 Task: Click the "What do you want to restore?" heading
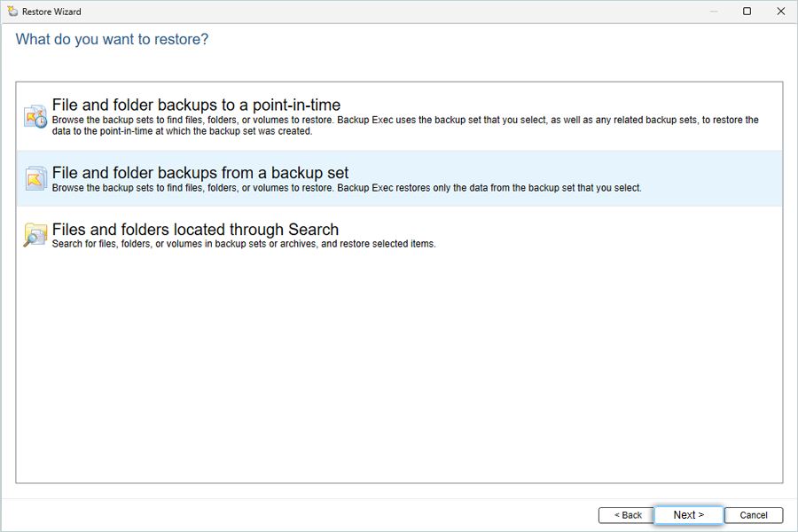[x=112, y=39]
